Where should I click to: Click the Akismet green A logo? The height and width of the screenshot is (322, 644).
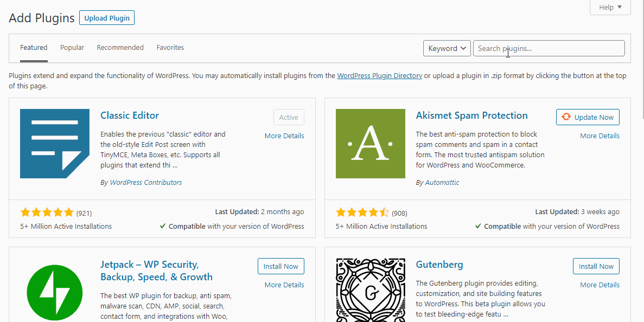tap(371, 144)
